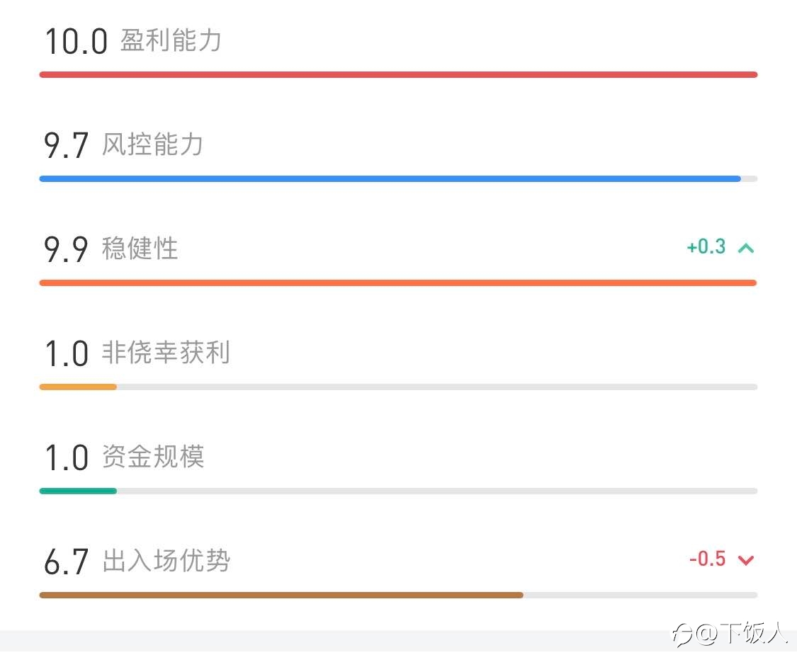Select the 资金规模 label
The height and width of the screenshot is (672, 797).
click(153, 457)
